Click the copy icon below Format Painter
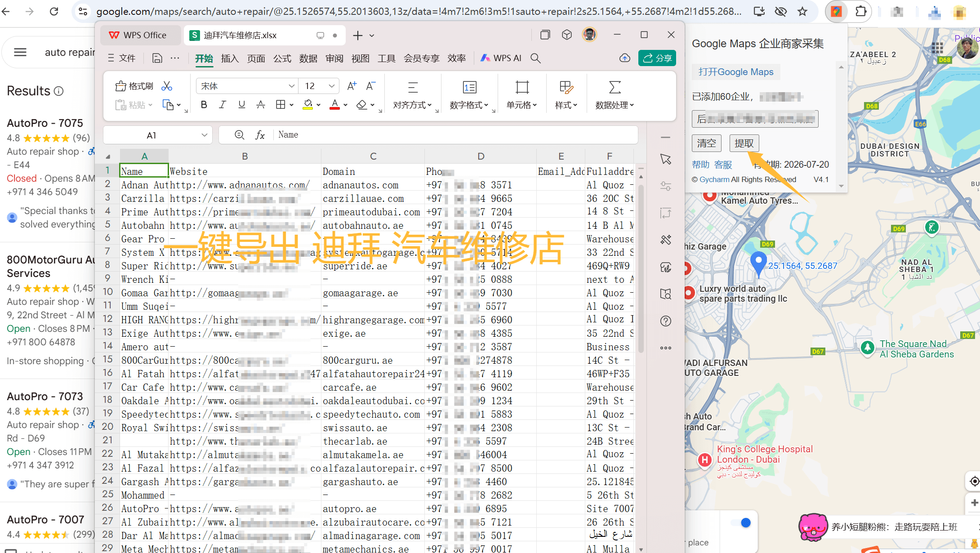The width and height of the screenshot is (980, 553). pos(168,105)
